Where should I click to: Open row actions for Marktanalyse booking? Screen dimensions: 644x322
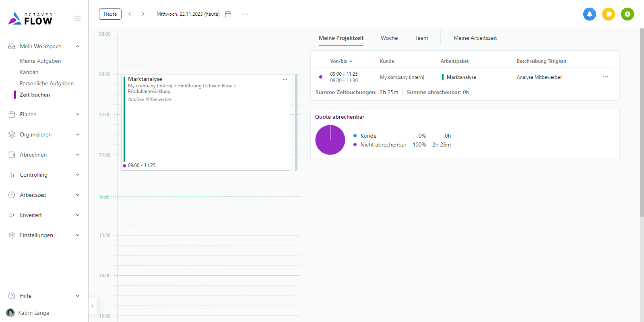tap(605, 77)
